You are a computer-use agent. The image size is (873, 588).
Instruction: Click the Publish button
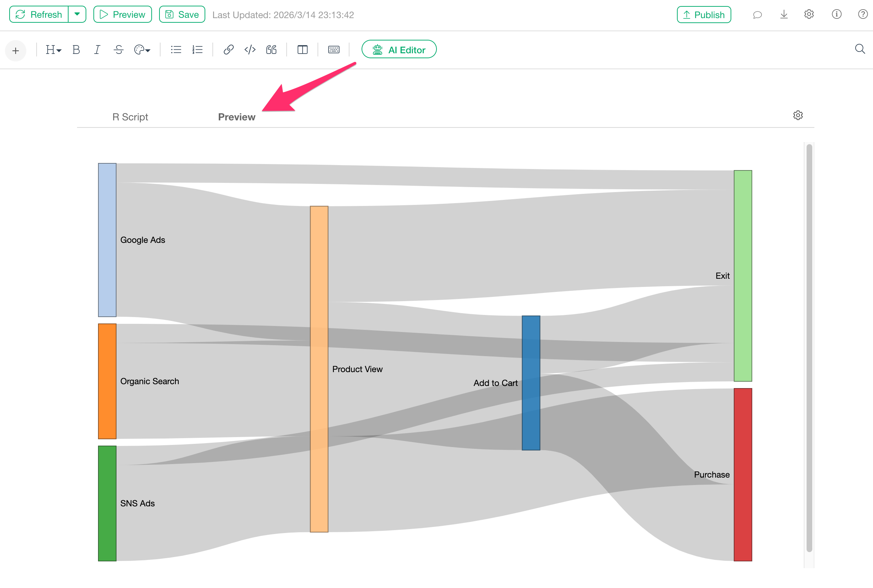(704, 15)
